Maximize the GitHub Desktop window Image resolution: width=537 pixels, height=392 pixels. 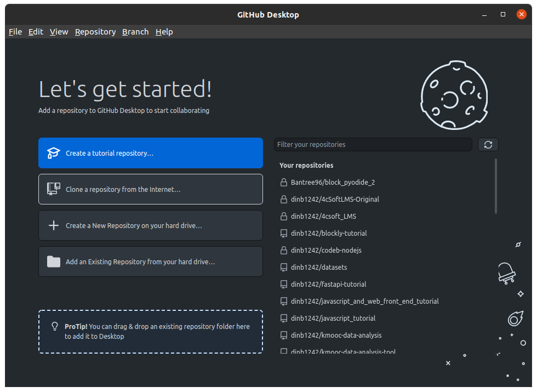click(x=503, y=14)
